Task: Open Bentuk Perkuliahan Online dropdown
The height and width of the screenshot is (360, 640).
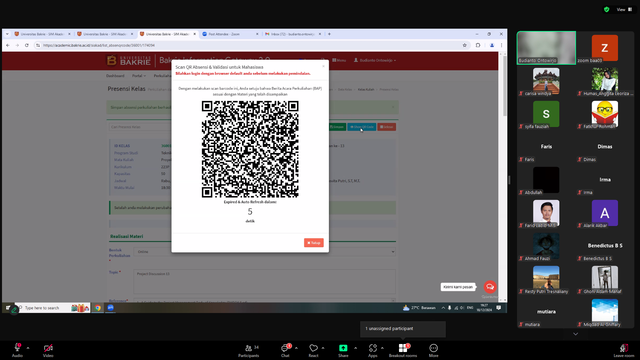Action: click(x=264, y=252)
